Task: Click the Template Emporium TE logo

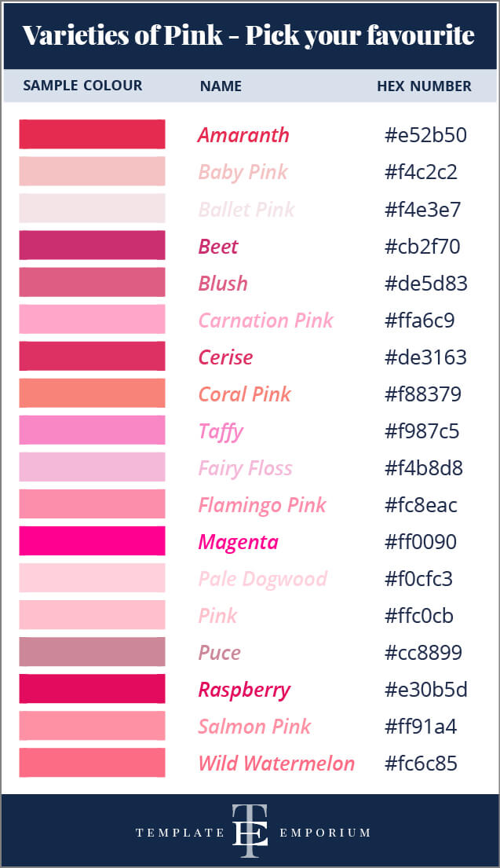Action: pos(250,832)
